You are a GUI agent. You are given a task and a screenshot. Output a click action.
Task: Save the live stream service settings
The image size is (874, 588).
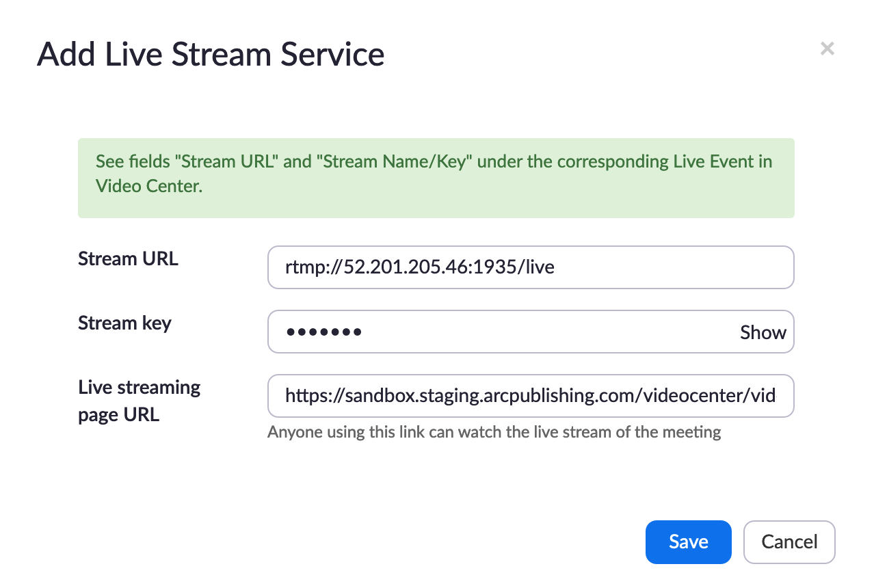(688, 542)
